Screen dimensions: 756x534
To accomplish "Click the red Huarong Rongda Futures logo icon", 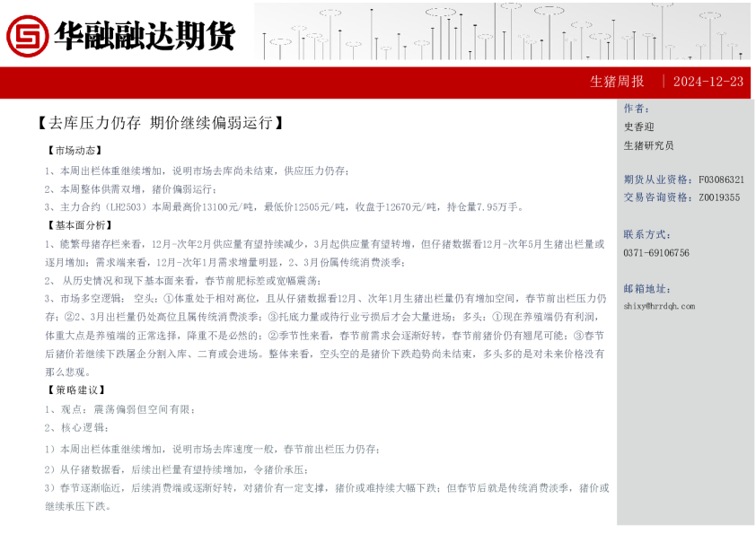I will point(27,35).
